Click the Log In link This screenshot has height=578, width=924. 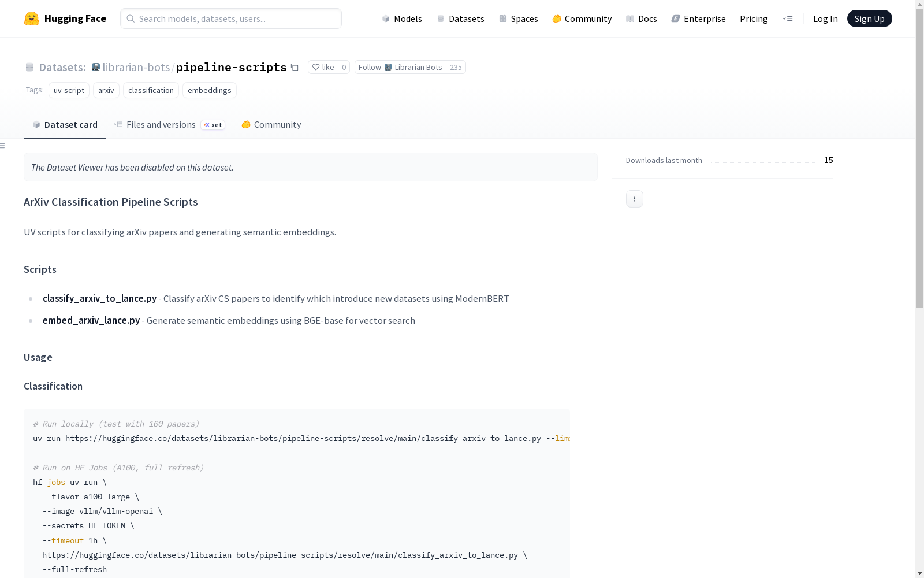[x=825, y=18]
